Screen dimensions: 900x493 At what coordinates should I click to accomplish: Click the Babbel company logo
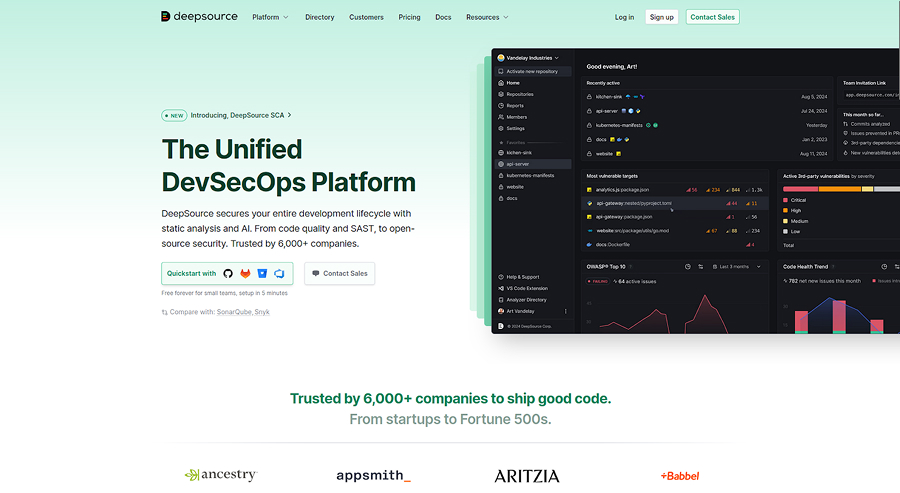point(680,476)
